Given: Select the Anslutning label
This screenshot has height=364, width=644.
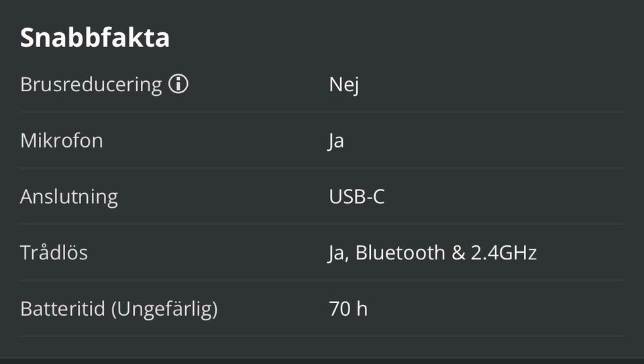Looking at the screenshot, I should point(69,197).
